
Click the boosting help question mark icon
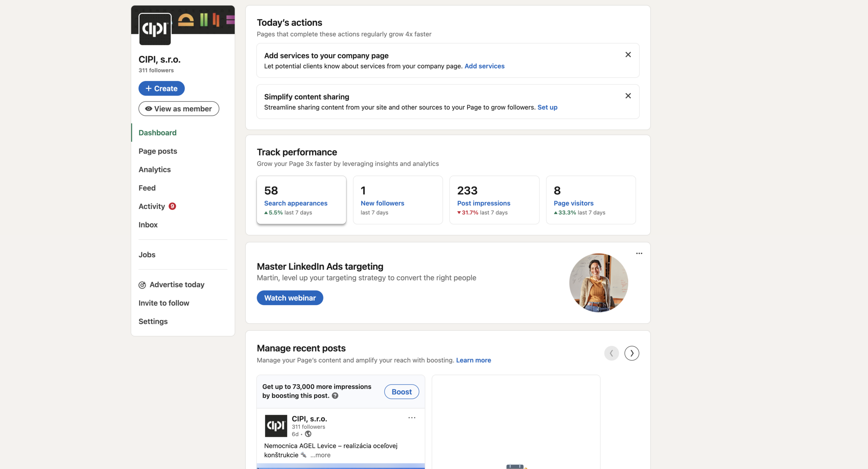[x=335, y=395]
